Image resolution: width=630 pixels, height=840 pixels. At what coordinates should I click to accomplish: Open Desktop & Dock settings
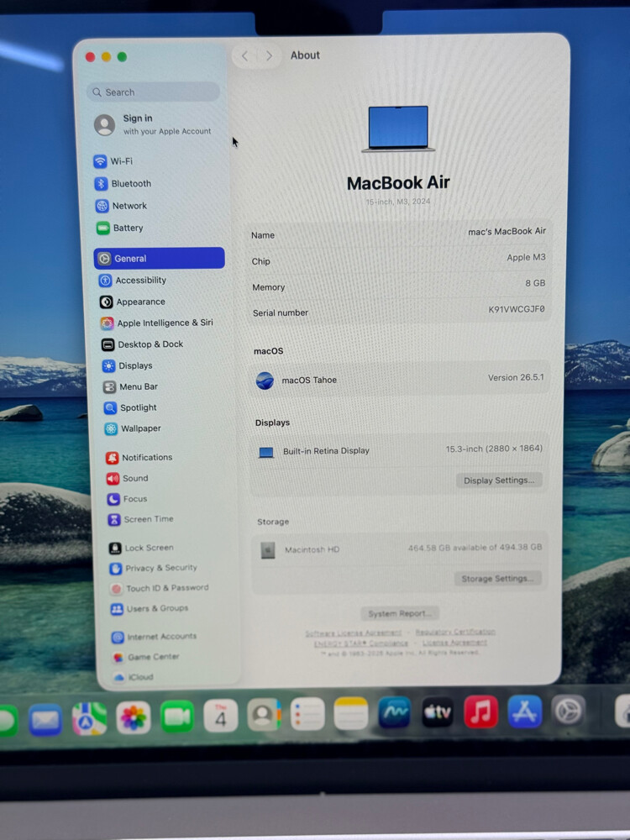click(143, 344)
